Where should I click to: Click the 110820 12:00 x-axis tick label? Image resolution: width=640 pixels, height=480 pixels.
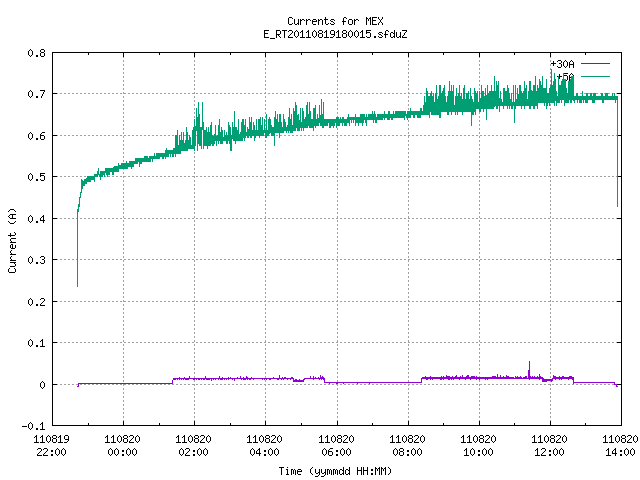click(x=549, y=446)
